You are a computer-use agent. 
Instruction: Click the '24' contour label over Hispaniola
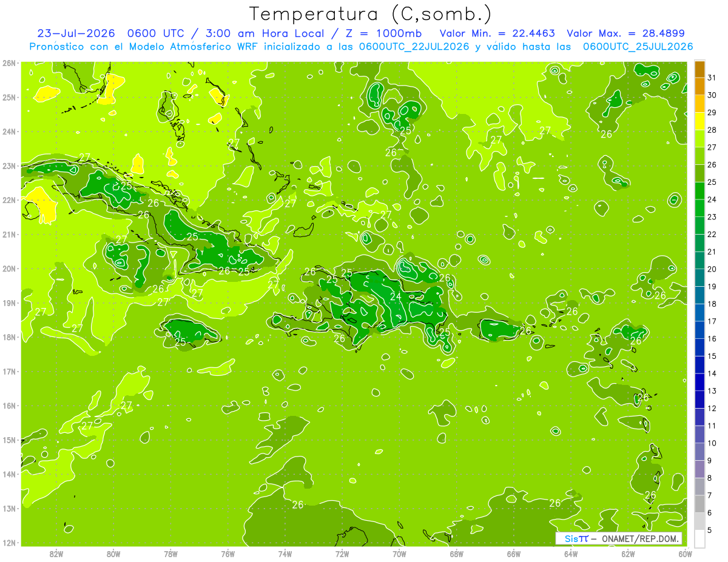point(396,296)
